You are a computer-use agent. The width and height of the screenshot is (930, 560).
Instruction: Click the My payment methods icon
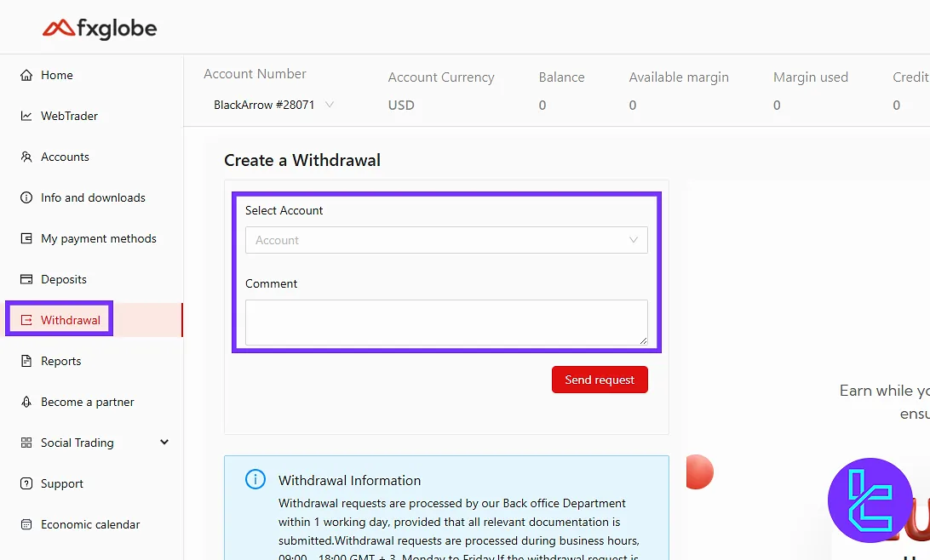coord(26,238)
